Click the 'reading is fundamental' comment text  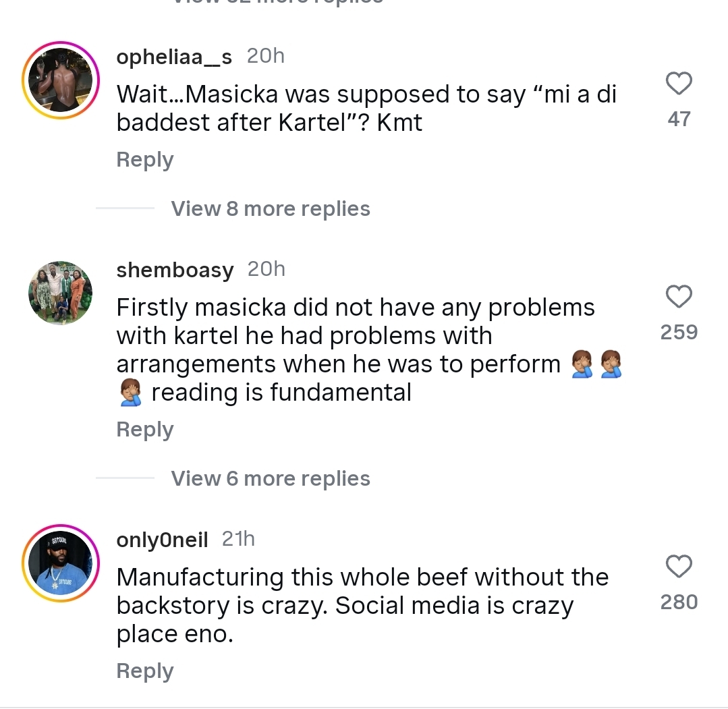tap(281, 393)
